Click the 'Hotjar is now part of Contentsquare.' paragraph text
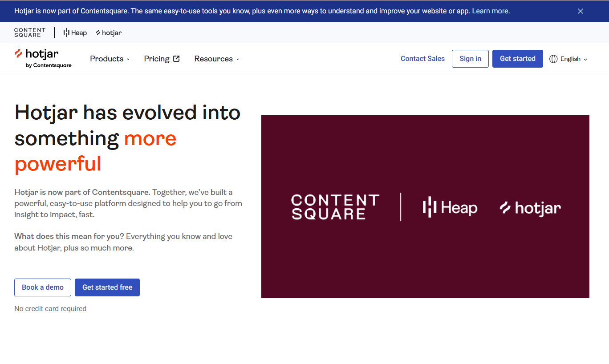 (x=82, y=192)
